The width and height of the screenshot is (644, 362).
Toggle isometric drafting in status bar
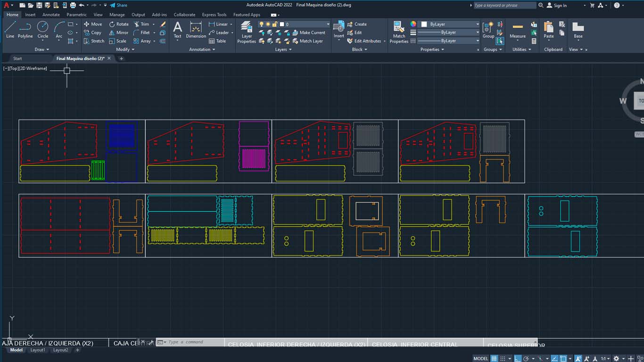tap(541, 359)
